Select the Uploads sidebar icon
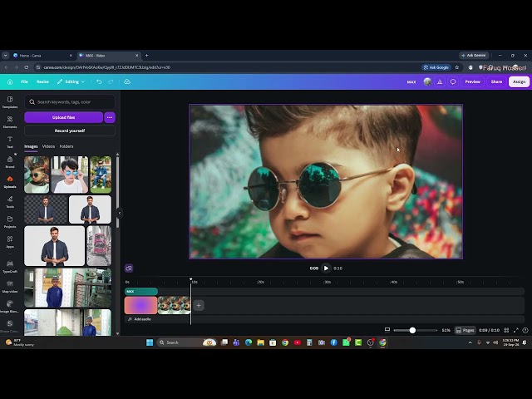The height and width of the screenshot is (399, 532). (10, 182)
